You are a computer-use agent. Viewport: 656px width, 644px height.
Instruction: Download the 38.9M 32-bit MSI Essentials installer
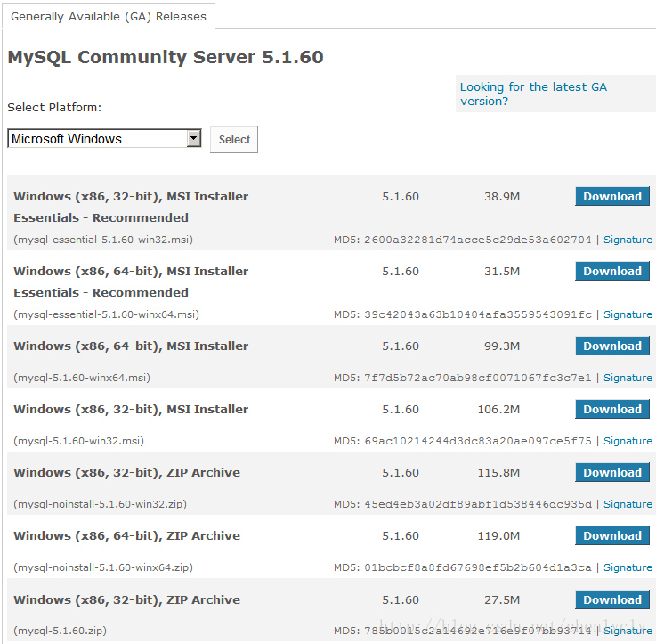[x=612, y=196]
